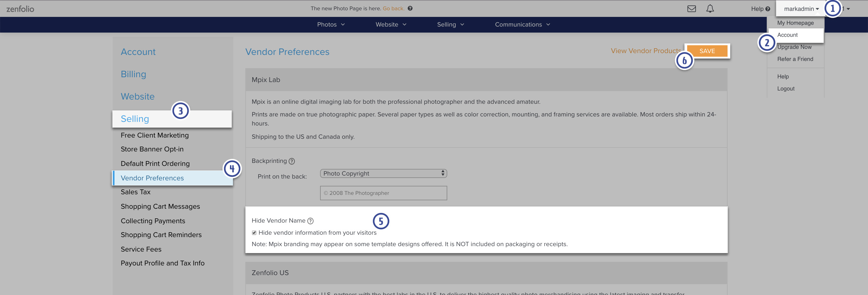Go to Free Client Marketing
The width and height of the screenshot is (868, 295).
click(155, 135)
